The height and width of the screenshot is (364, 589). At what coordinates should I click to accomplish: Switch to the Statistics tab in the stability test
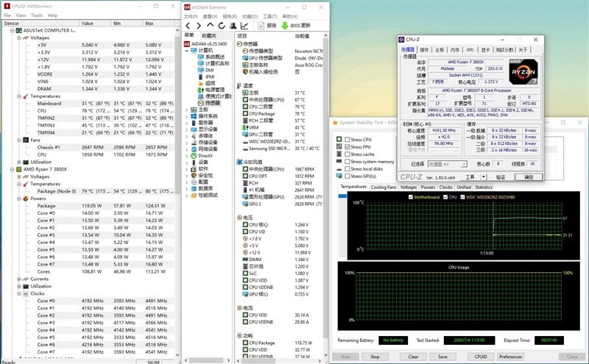(484, 187)
